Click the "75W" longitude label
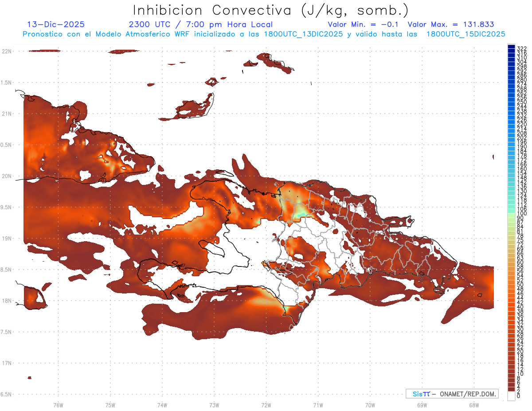The image size is (532, 411). pyautogui.click(x=110, y=405)
